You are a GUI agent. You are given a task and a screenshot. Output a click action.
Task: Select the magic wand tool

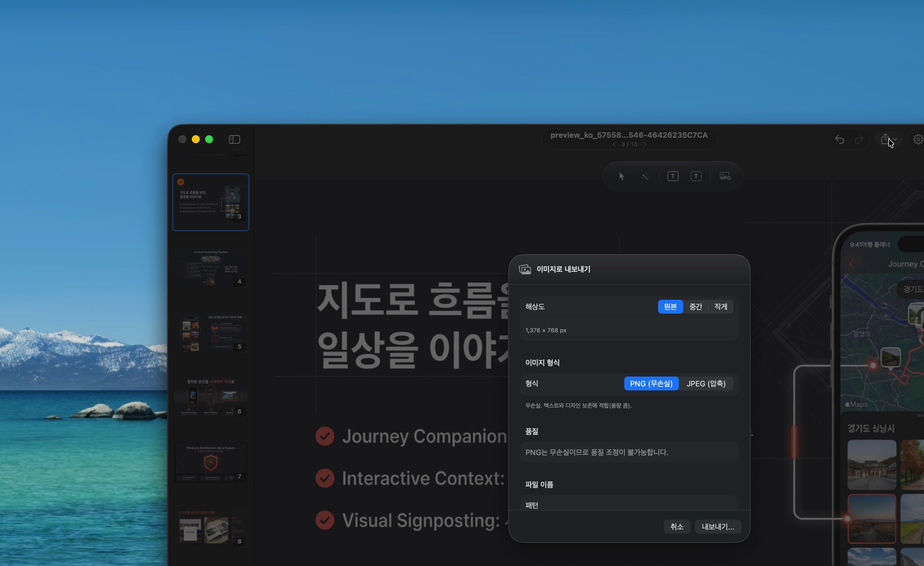tap(645, 176)
